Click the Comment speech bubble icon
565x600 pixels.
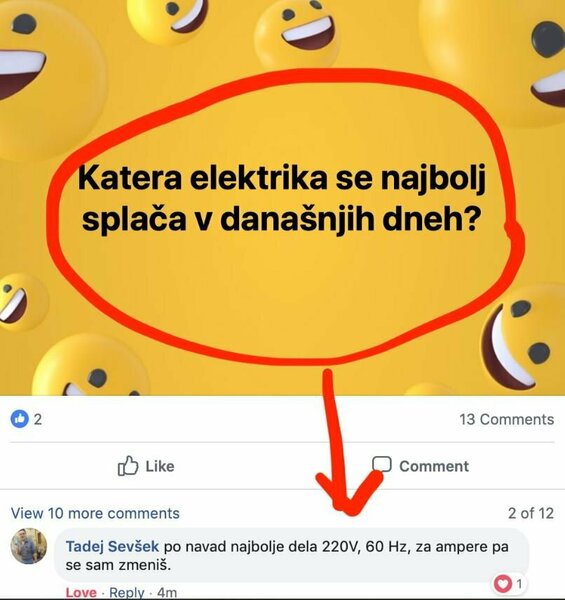click(x=382, y=464)
